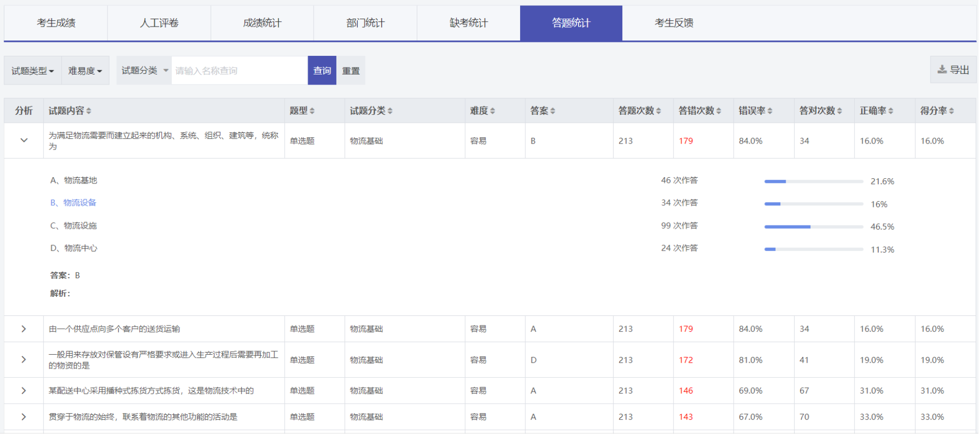This screenshot has height=442, width=980.
Task: Click the 分析 column header
Action: pos(24,111)
